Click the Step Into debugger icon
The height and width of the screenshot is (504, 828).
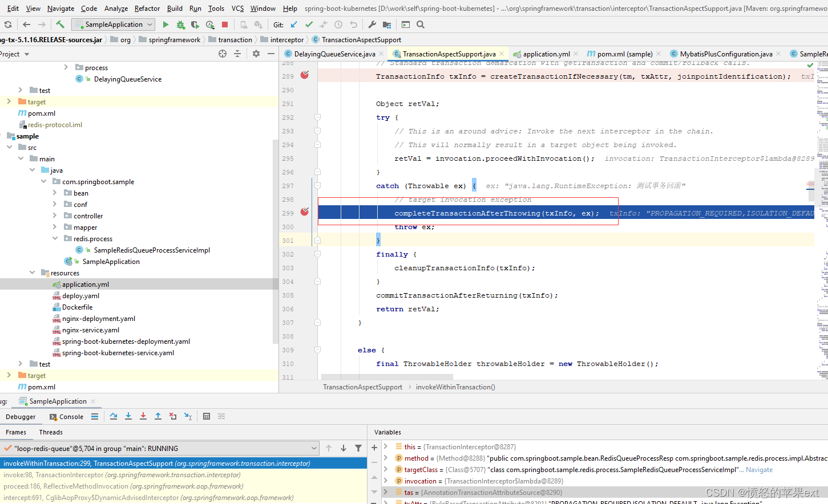click(128, 416)
